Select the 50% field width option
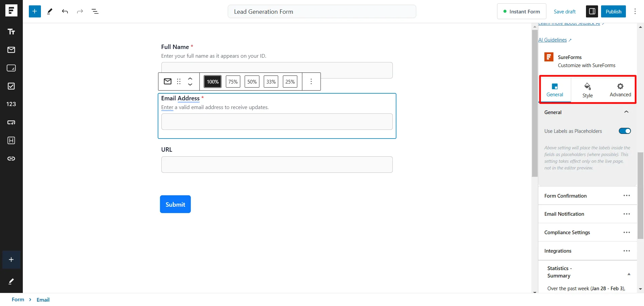Screen dimensions: 644x306 [x=252, y=81]
